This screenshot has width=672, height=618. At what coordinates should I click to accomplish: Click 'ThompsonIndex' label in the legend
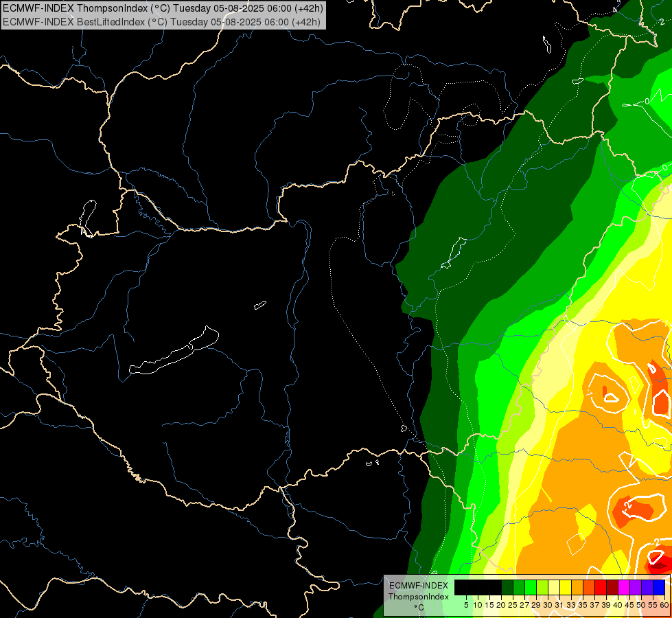418,597
